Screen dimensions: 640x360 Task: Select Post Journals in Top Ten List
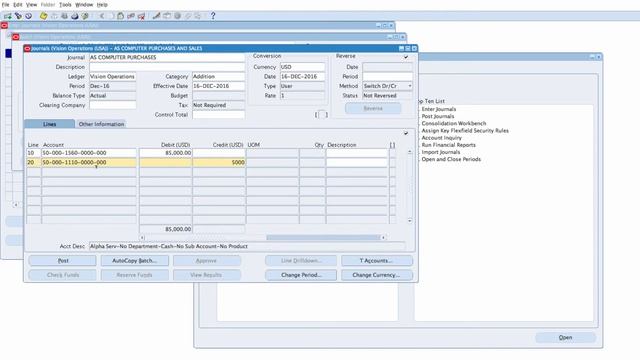[x=438, y=116]
